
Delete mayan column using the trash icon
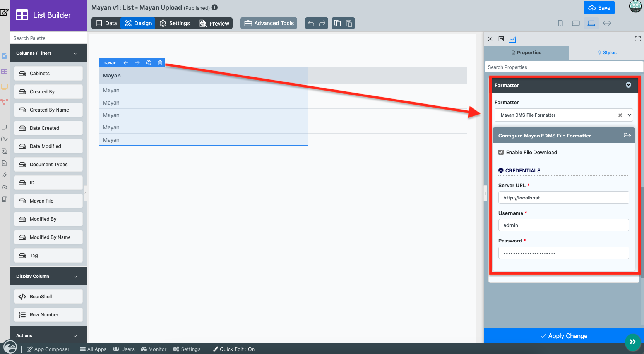click(160, 63)
